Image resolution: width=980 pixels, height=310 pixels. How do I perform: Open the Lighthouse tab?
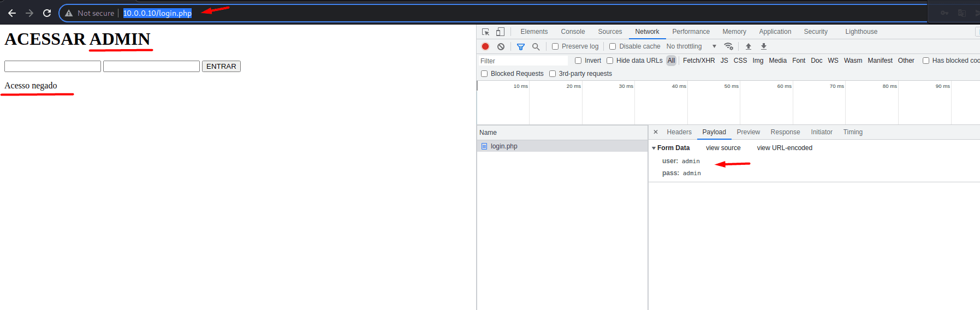861,32
